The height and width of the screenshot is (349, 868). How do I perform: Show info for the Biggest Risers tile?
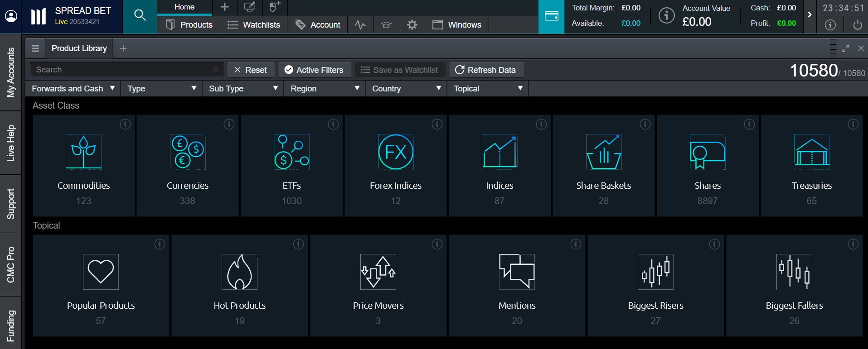pyautogui.click(x=714, y=244)
